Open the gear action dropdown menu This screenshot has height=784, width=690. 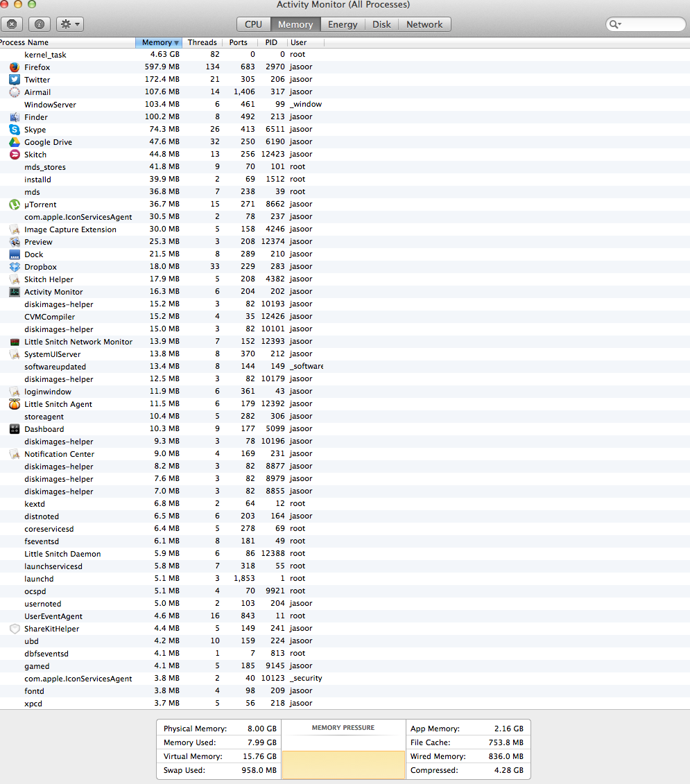[69, 24]
